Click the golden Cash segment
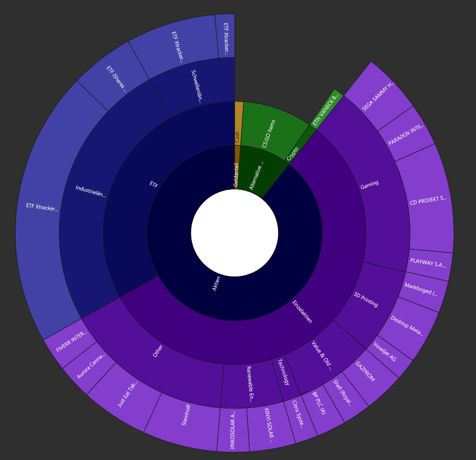This screenshot has width=476, height=460. pyautogui.click(x=238, y=124)
